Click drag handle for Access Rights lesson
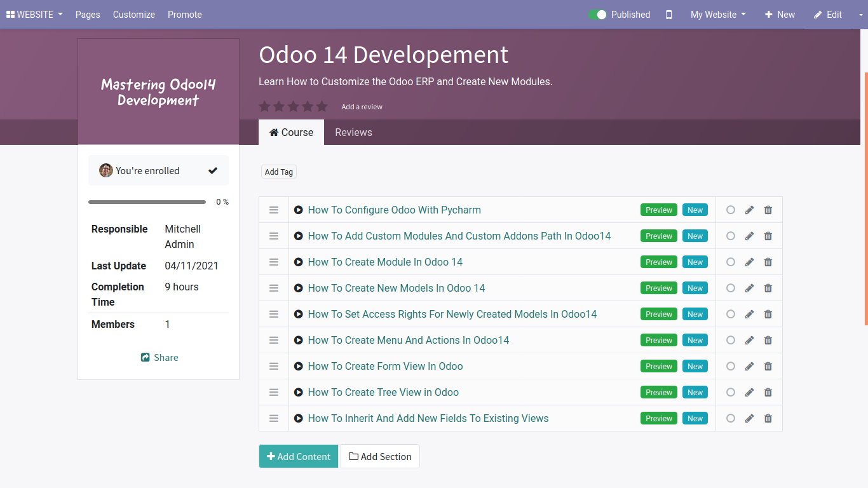 click(274, 314)
